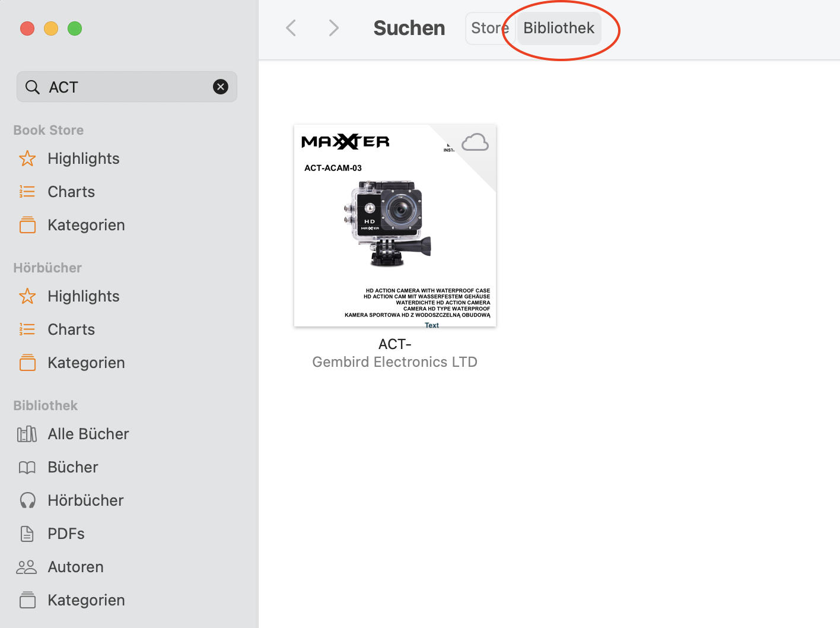Go back with the left chevron
840x628 pixels.
click(291, 28)
